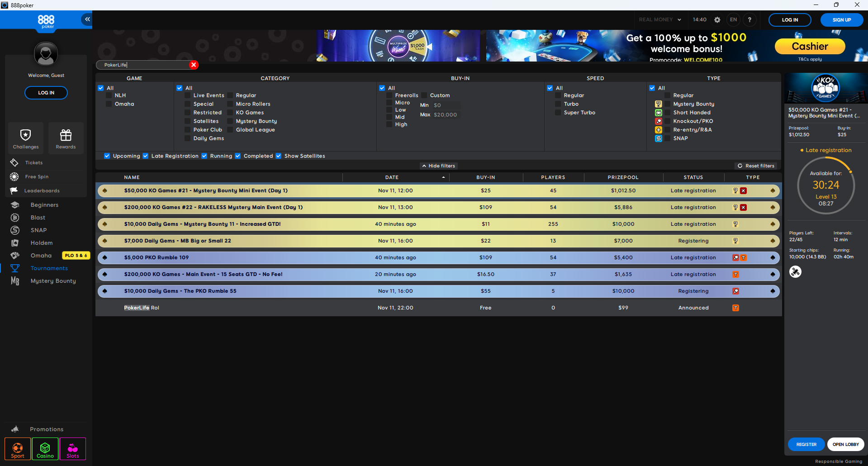Open the Challenges panel icon
868x466 pixels.
point(25,134)
